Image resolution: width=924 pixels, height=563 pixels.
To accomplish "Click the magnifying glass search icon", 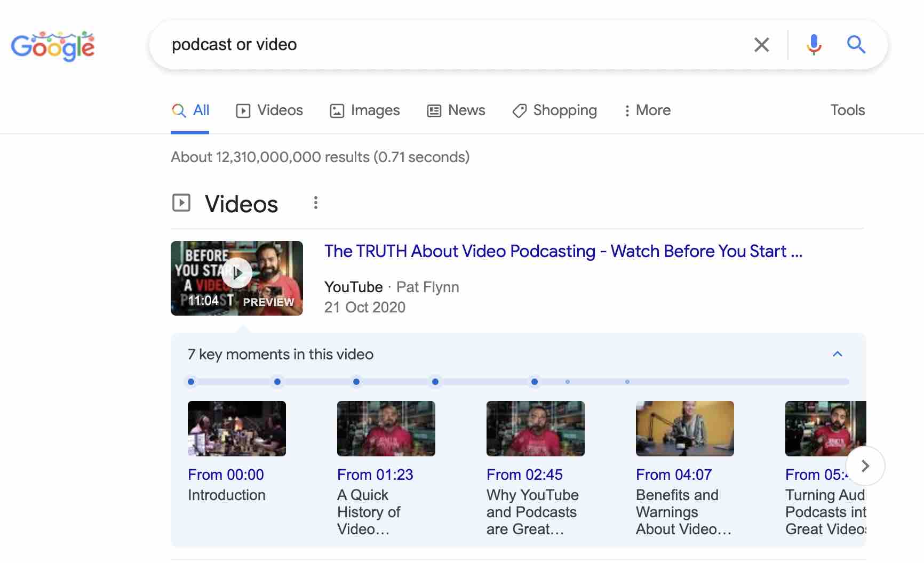I will pyautogui.click(x=856, y=45).
